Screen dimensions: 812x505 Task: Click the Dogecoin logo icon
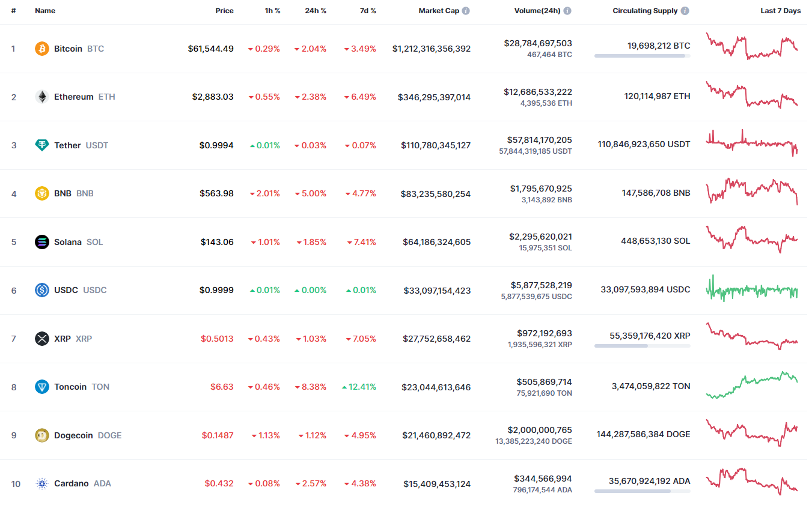tap(42, 435)
